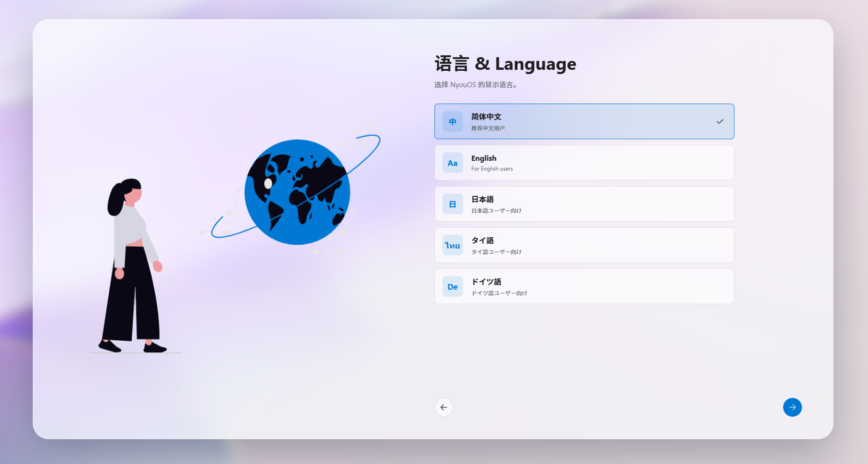This screenshot has height=464, width=868.
Task: Choose English as the display language
Action: pyautogui.click(x=584, y=163)
